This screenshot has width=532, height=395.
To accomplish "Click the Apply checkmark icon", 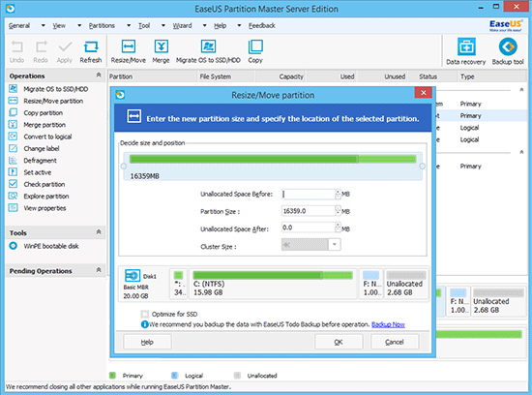I will [x=65, y=51].
